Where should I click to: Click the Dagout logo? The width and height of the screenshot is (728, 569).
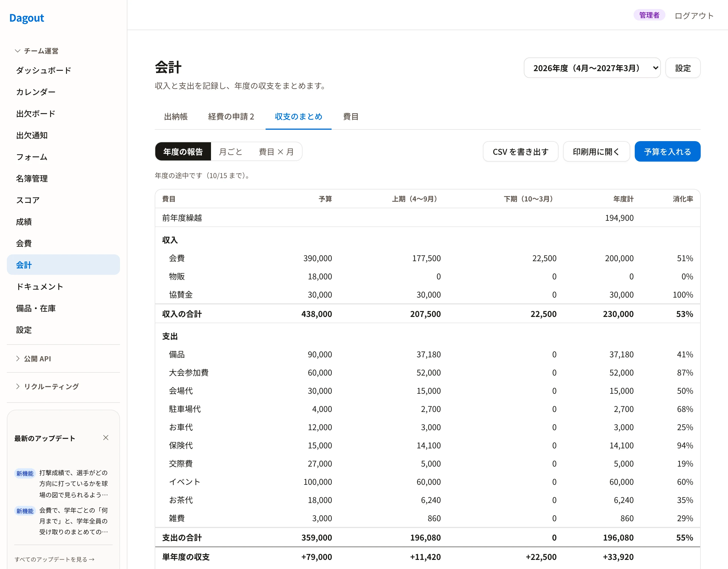[27, 18]
